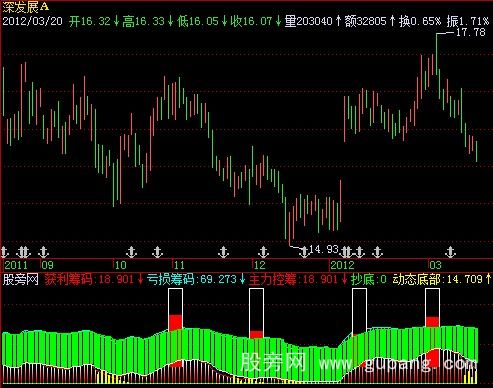This screenshot has height=388, width=493.
Task: Click the stock name 深发展A title
Action: 26,6
